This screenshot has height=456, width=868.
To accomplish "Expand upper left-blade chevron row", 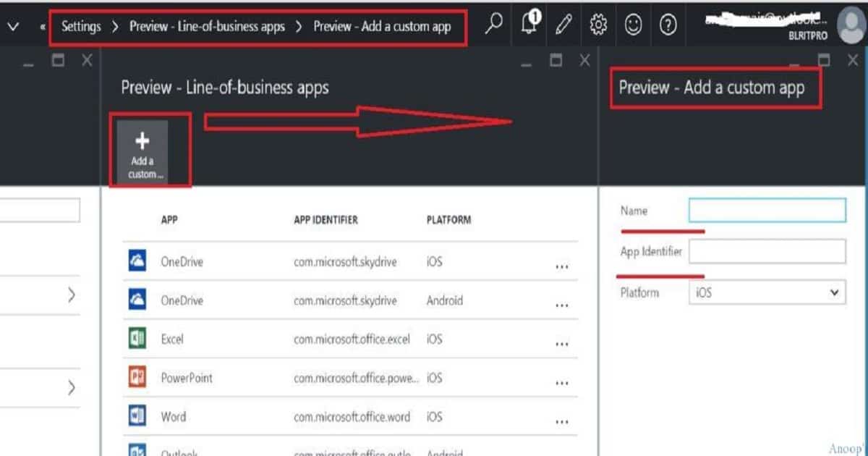I will tap(71, 295).
